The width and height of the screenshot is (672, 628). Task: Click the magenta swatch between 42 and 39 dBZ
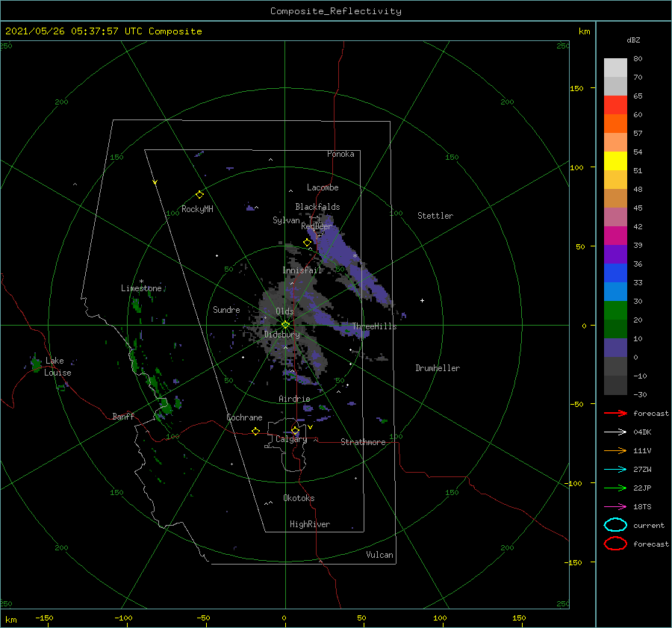tap(615, 236)
